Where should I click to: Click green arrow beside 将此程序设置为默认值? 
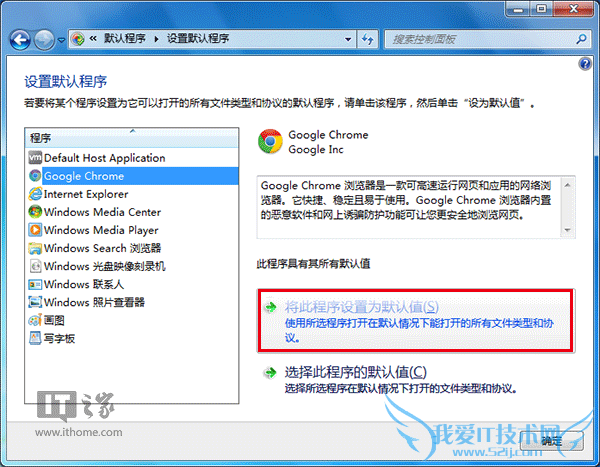coord(271,307)
